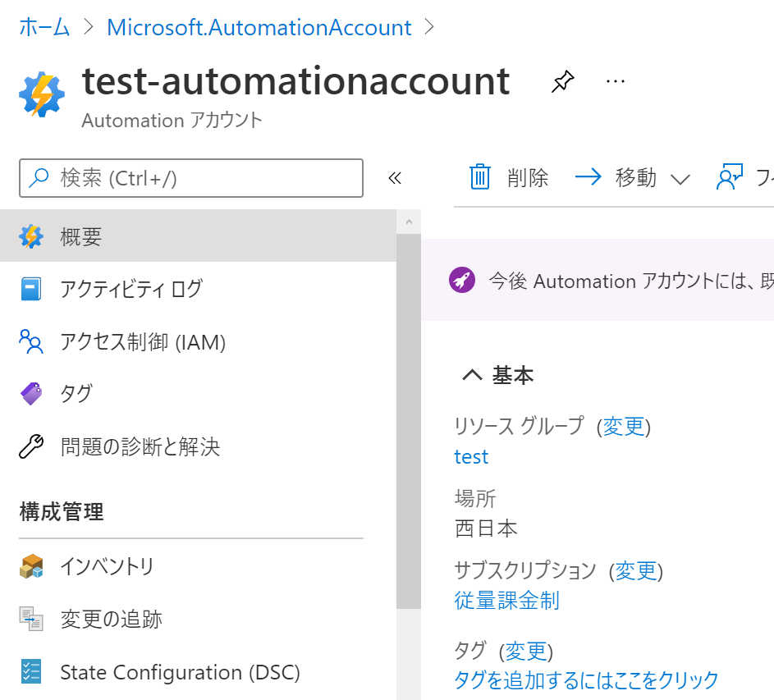The height and width of the screenshot is (700, 774).
Task: Focus the 検索 (Ctrl+/) search box
Action: pos(191,178)
